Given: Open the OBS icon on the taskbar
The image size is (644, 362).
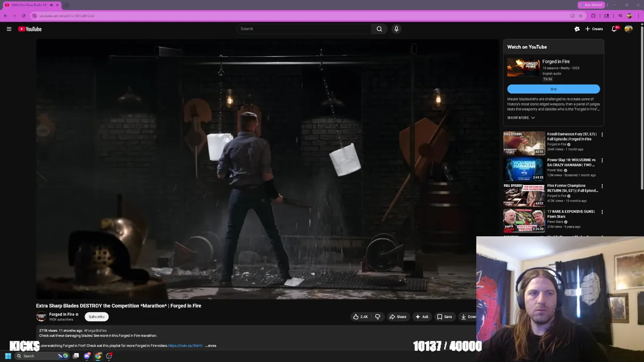Looking at the screenshot, I should 109,356.
